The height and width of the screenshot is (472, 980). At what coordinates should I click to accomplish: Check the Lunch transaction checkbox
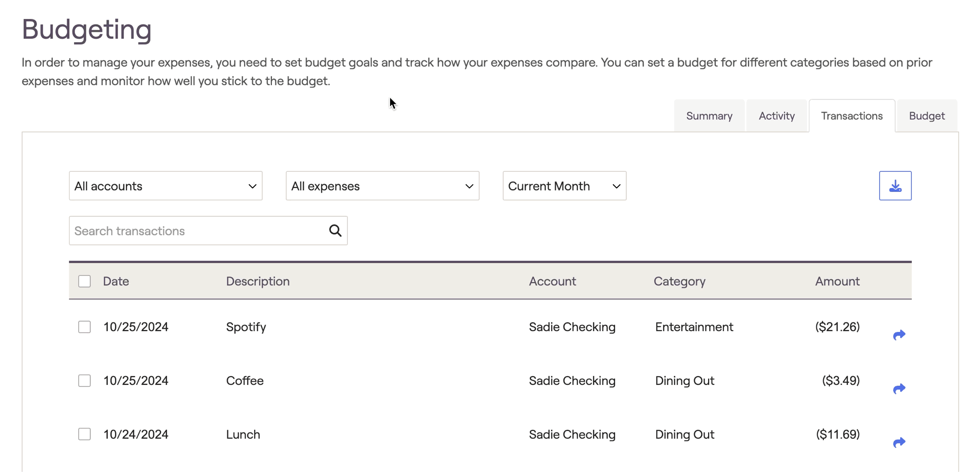pyautogui.click(x=84, y=434)
